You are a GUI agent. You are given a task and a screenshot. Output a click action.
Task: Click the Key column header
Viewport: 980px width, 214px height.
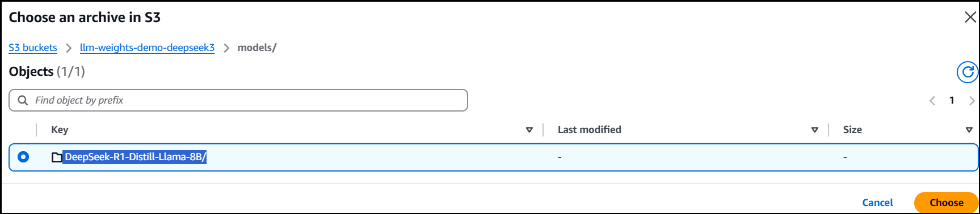60,130
